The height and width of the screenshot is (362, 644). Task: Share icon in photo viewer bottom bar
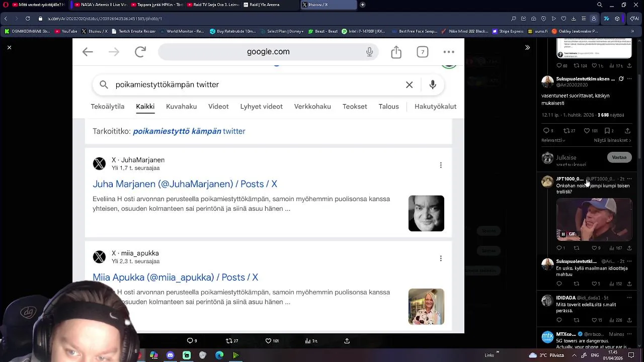point(347,341)
